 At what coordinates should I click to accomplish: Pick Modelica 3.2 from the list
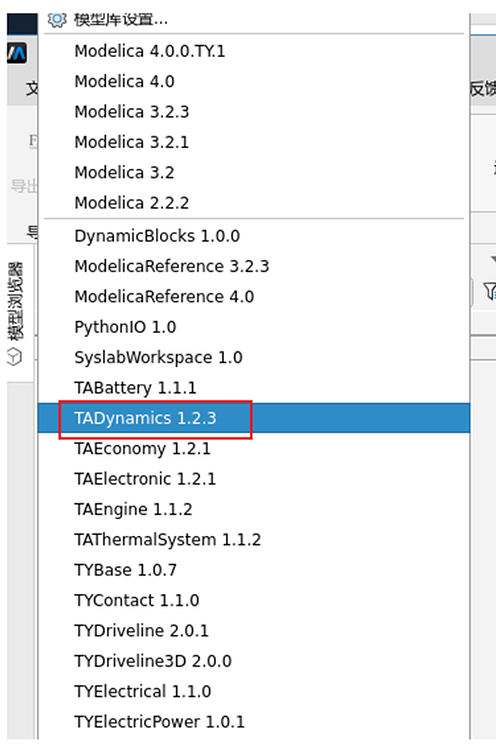click(254, 172)
